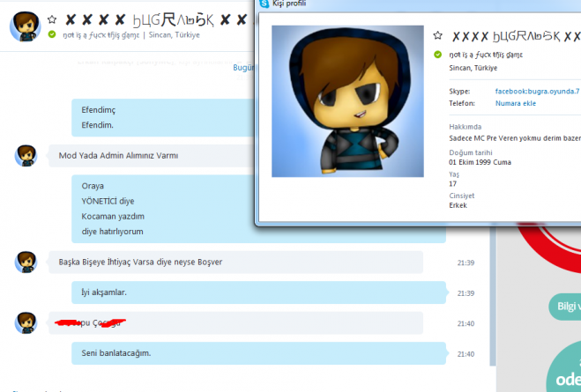This screenshot has height=392, width=581.
Task: Open the facebook:bugra.oyunda.7 Skype link
Action: tap(537, 91)
